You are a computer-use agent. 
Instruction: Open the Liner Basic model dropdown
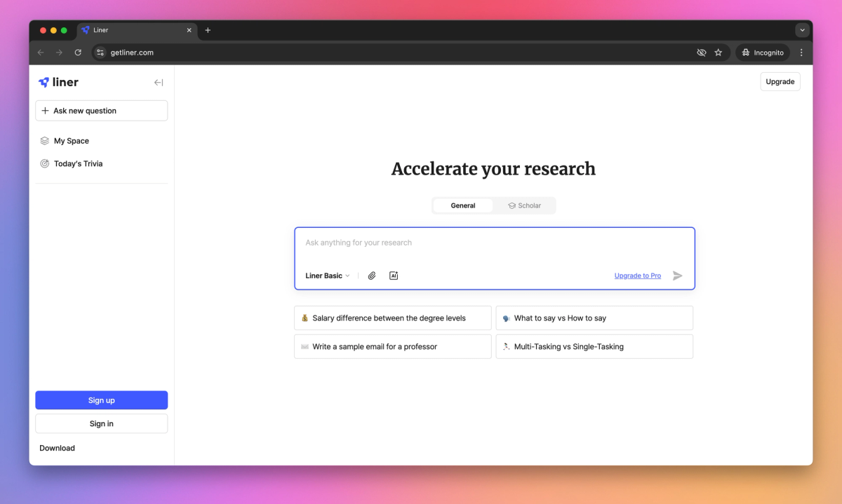pos(327,275)
